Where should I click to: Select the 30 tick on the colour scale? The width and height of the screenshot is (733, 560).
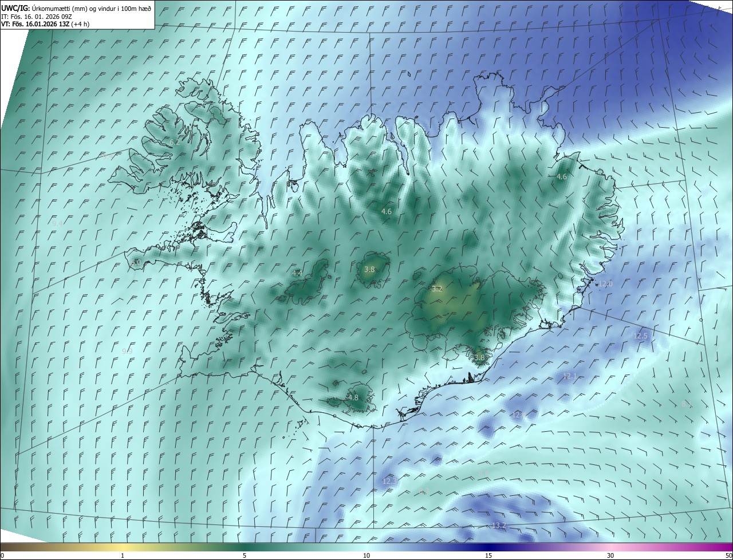(x=610, y=556)
